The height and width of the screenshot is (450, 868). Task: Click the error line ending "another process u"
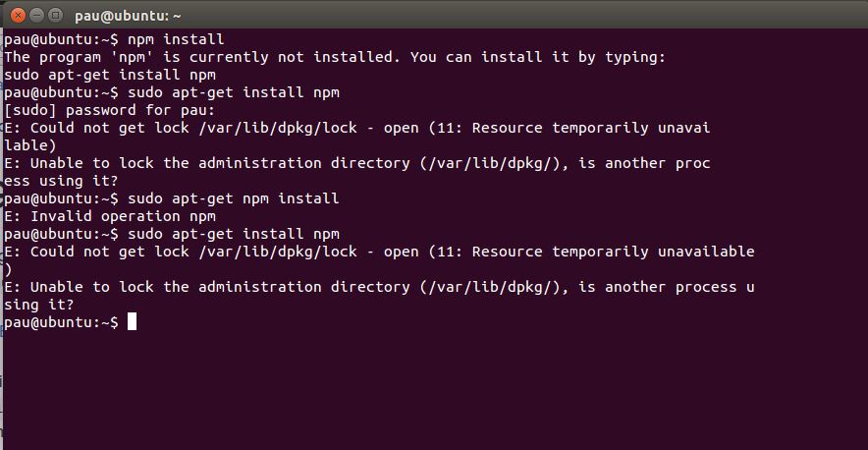[x=379, y=287]
